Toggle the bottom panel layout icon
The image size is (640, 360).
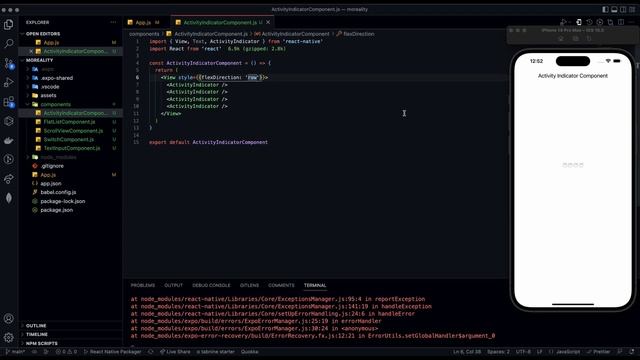point(614,9)
